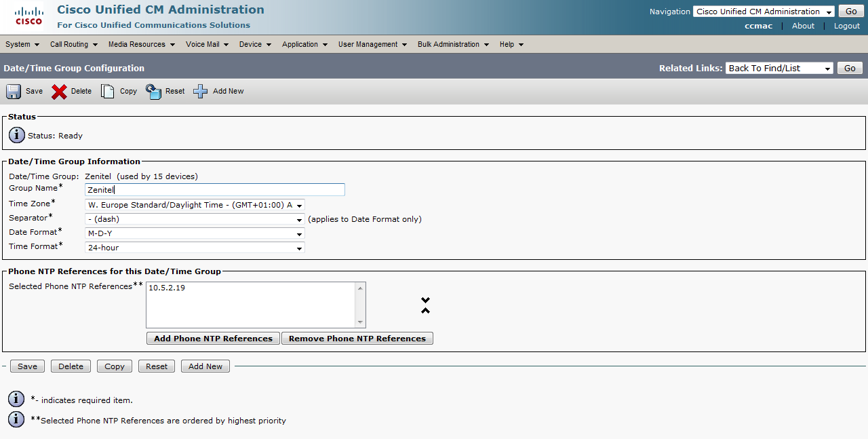This screenshot has height=439, width=868.
Task: Choose a Time Format from the dropdown
Action: click(195, 248)
